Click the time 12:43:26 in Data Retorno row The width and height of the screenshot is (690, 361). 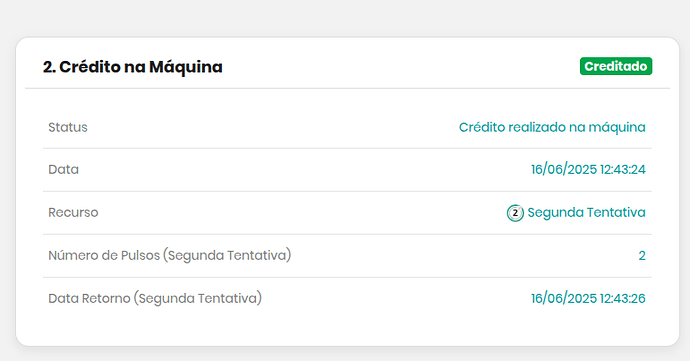(x=622, y=298)
